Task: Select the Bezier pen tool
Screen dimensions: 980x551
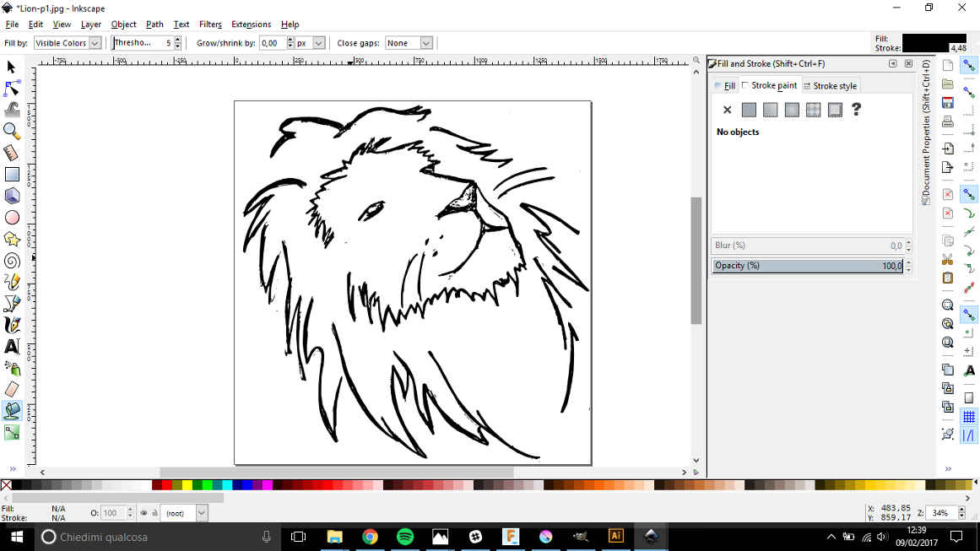Action: click(x=11, y=304)
